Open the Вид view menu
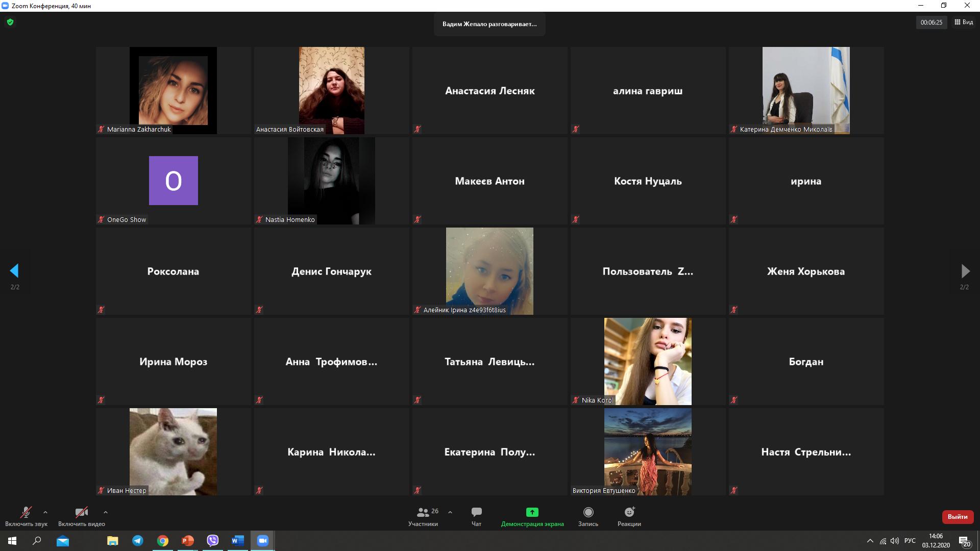The image size is (980, 551). 964,22
